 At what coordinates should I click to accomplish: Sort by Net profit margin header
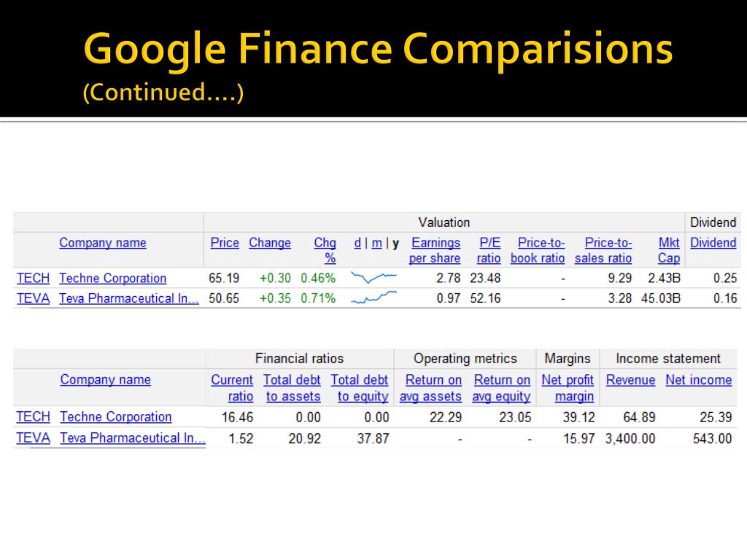coord(568,388)
